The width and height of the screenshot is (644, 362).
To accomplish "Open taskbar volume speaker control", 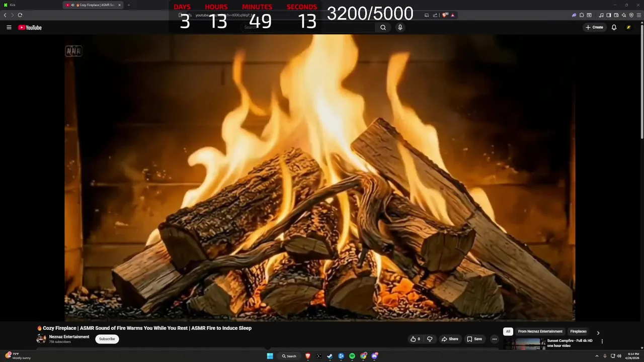I will pyautogui.click(x=619, y=356).
